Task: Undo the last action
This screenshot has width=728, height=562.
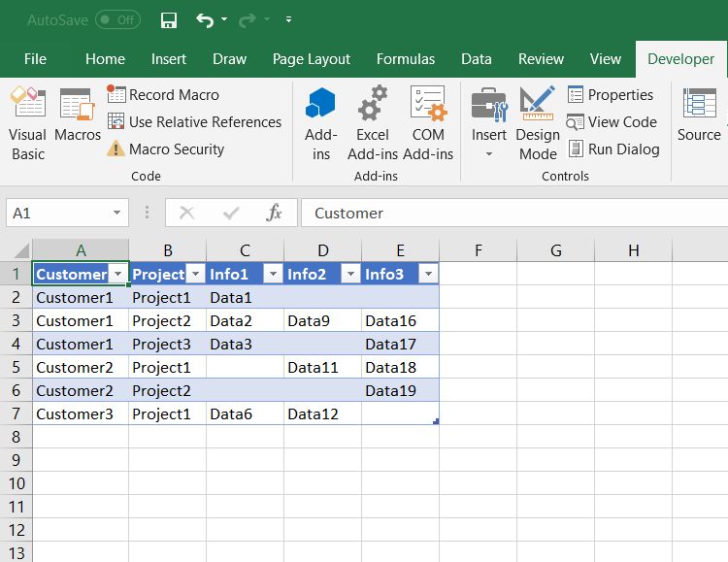Action: pos(205,20)
